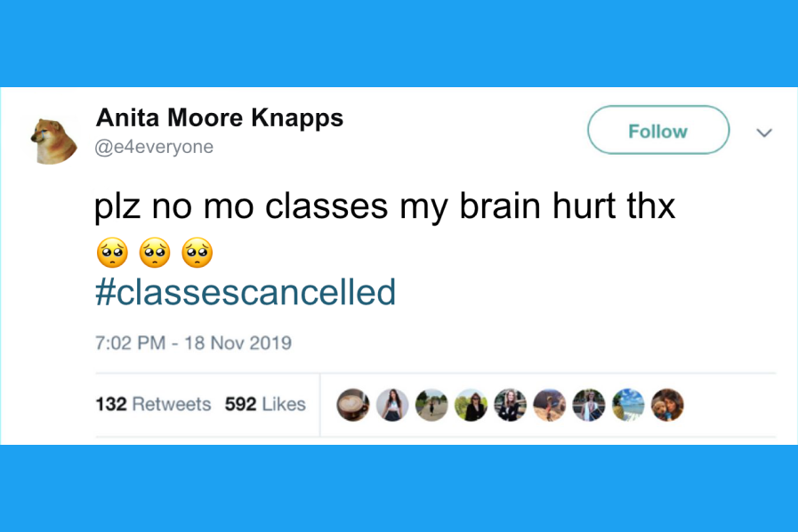Click the avatar with sunglasses and dark jacket
This screenshot has height=532, width=798.
(471, 405)
